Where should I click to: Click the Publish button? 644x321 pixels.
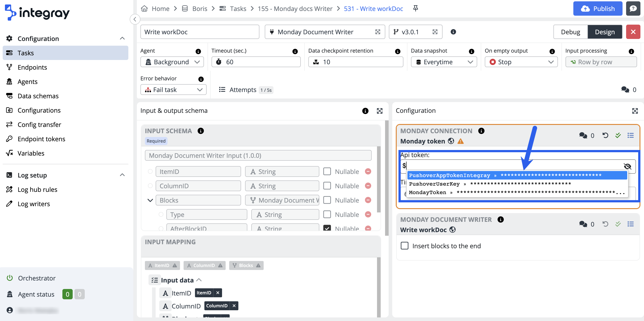[x=597, y=9]
